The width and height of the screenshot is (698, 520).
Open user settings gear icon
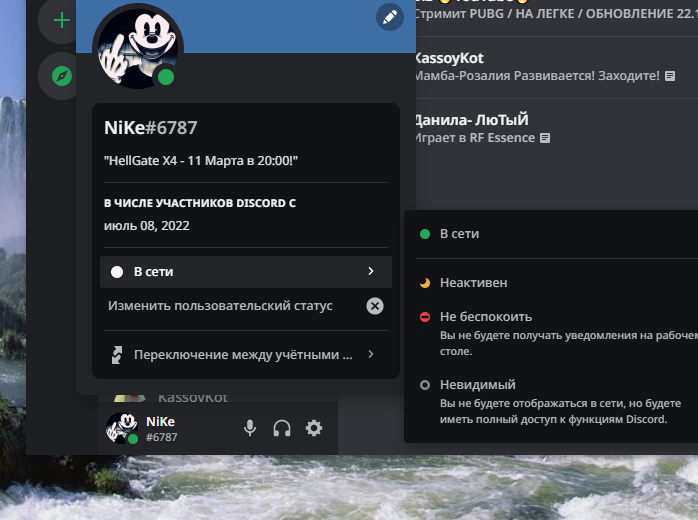(314, 428)
